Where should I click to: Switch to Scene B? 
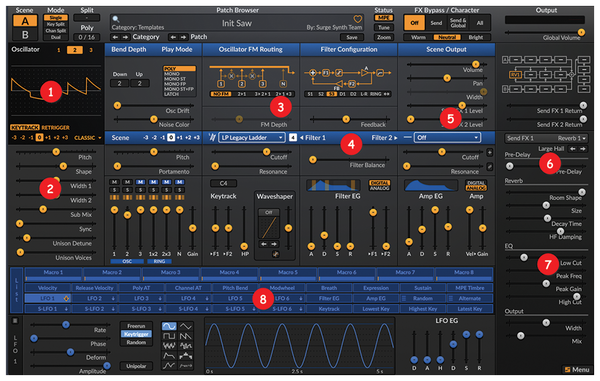25,35
